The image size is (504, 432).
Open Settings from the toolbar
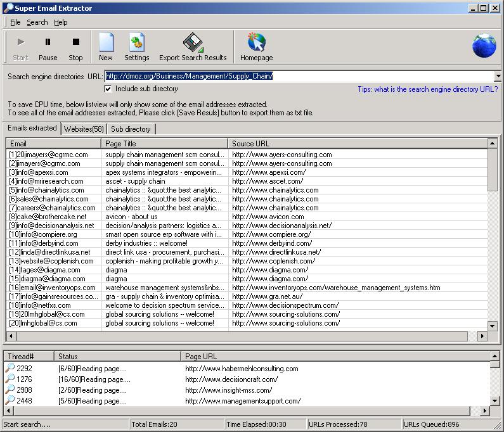[136, 42]
